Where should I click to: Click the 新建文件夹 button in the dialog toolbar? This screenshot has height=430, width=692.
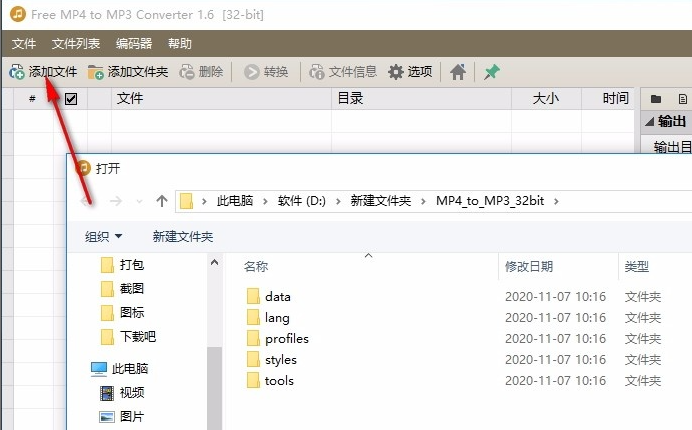coord(183,237)
